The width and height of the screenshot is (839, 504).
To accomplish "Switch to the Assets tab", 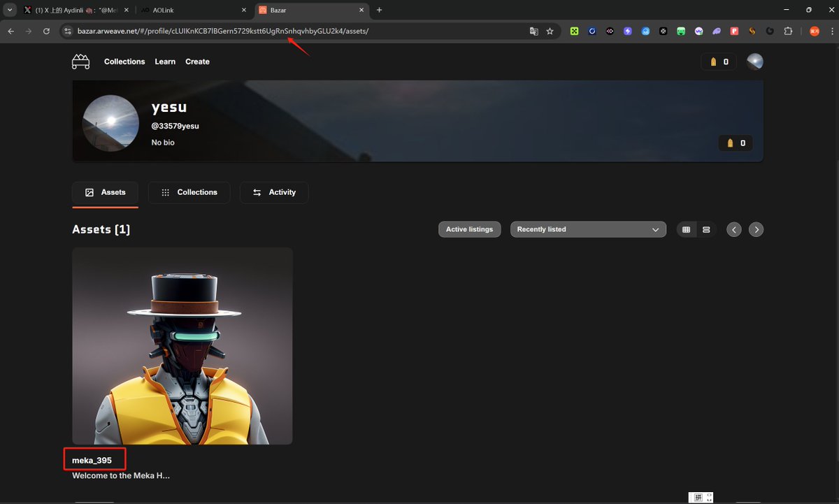I will click(105, 192).
